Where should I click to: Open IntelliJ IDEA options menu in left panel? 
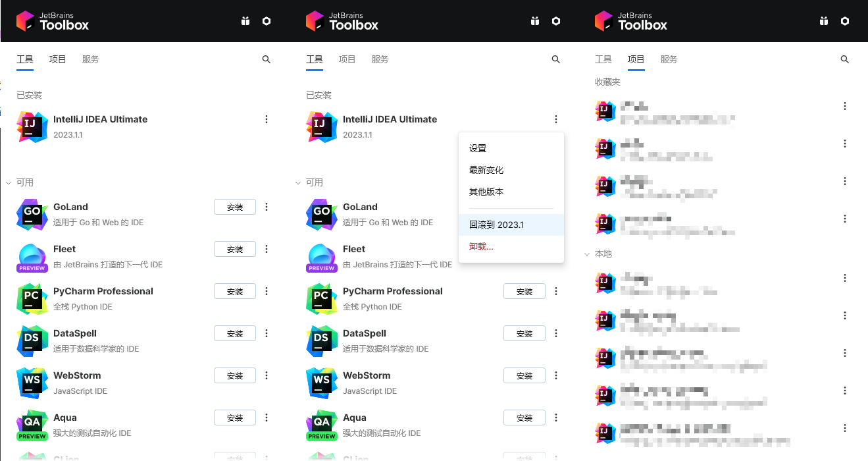[267, 119]
